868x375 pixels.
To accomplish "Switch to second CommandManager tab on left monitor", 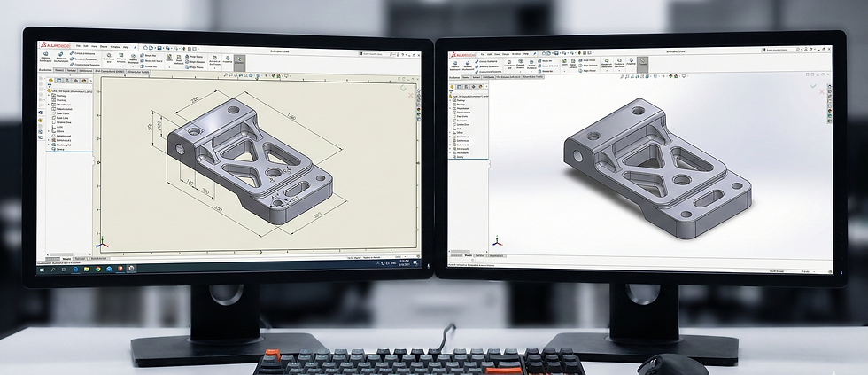I will tap(59, 70).
